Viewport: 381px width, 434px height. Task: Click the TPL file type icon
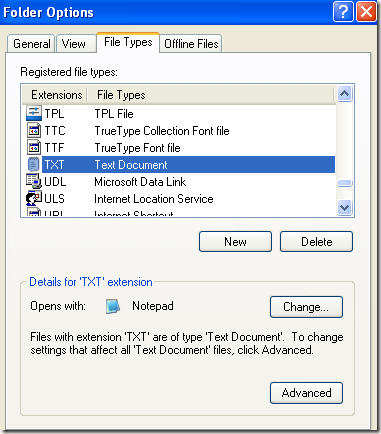click(34, 113)
